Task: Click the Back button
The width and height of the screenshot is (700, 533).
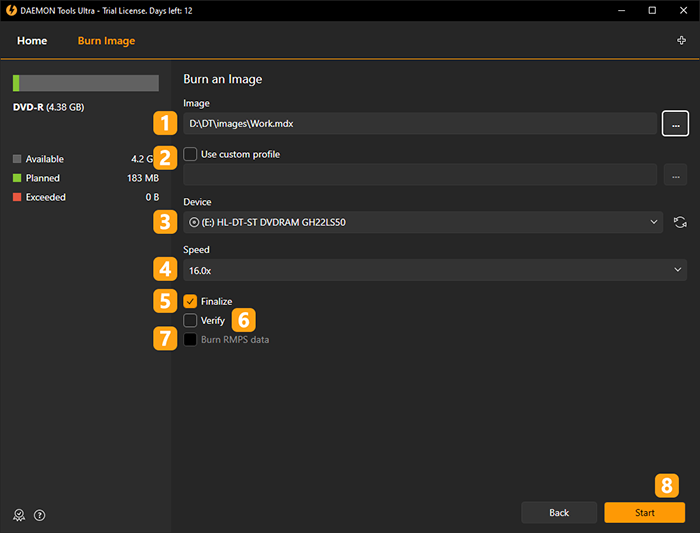Action: (x=559, y=512)
